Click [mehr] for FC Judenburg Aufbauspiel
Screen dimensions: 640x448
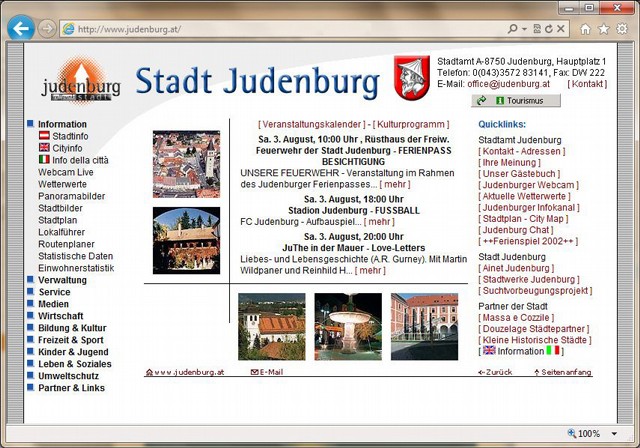click(x=379, y=222)
